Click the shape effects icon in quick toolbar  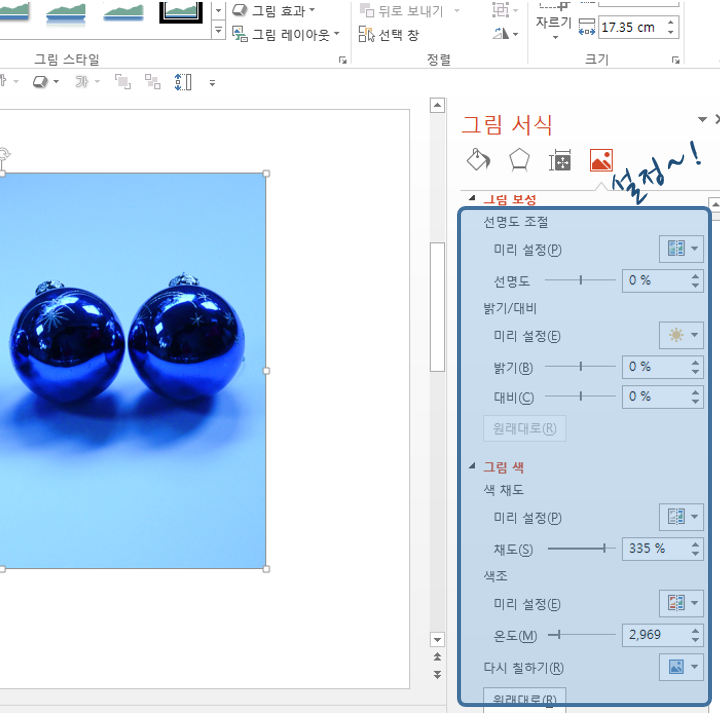point(40,82)
